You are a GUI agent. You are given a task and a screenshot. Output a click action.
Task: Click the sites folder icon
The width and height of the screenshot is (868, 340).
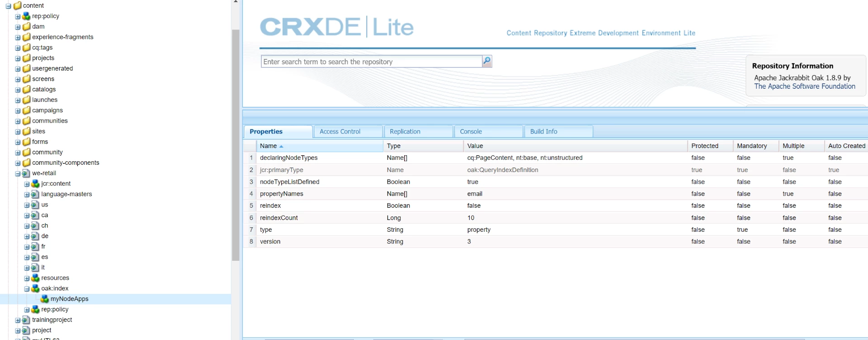27,131
